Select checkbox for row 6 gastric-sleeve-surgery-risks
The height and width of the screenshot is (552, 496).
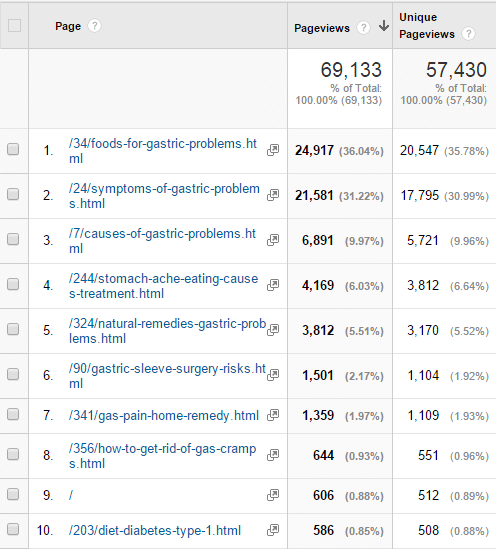13,374
